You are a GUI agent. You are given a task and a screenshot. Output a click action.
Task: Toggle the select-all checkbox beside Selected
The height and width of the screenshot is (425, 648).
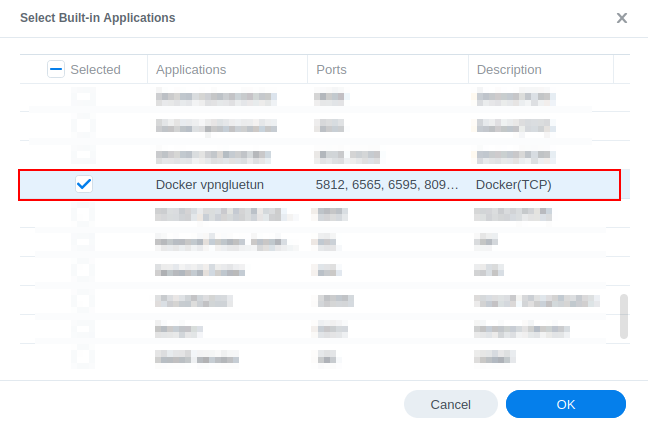point(56,69)
